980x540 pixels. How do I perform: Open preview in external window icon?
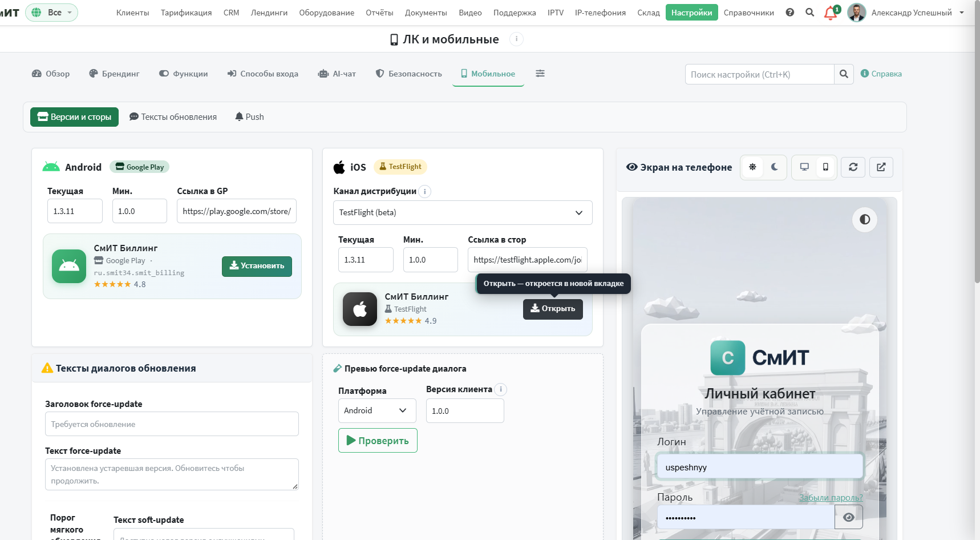[881, 167]
